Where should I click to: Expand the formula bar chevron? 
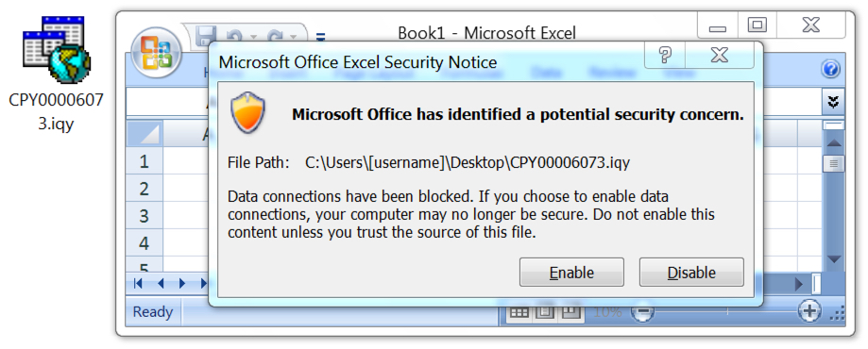(832, 102)
